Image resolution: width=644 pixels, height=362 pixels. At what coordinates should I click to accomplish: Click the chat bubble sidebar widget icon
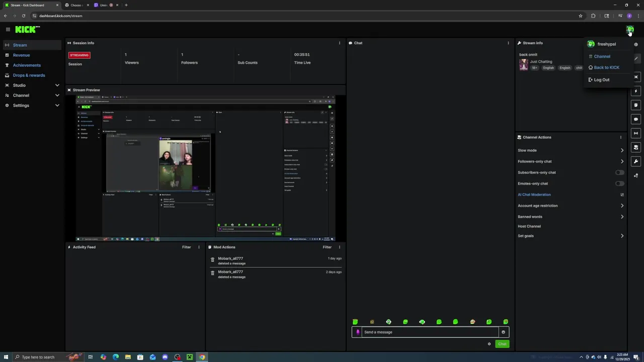pyautogui.click(x=636, y=119)
